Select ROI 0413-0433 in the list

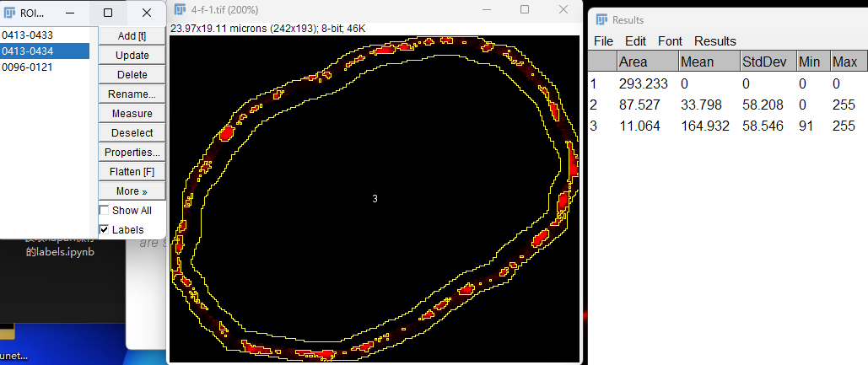(45, 35)
